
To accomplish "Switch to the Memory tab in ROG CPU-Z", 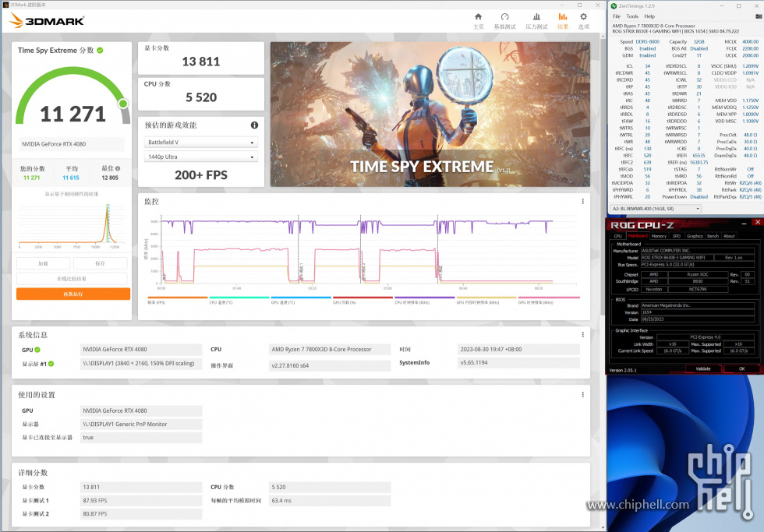I will click(x=659, y=236).
